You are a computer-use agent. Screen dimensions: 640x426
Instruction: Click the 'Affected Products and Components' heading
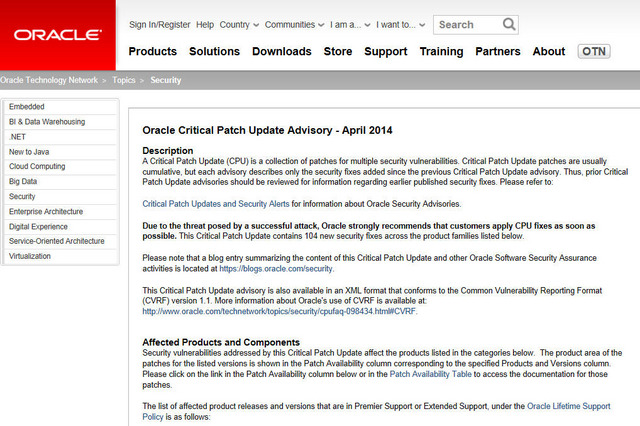(221, 342)
